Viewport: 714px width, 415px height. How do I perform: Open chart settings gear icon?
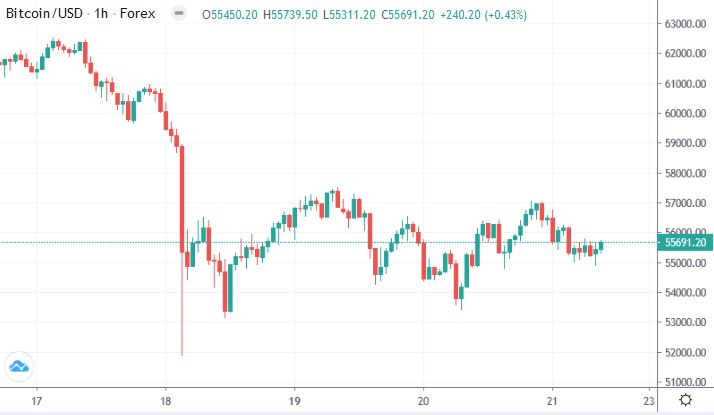click(x=685, y=399)
